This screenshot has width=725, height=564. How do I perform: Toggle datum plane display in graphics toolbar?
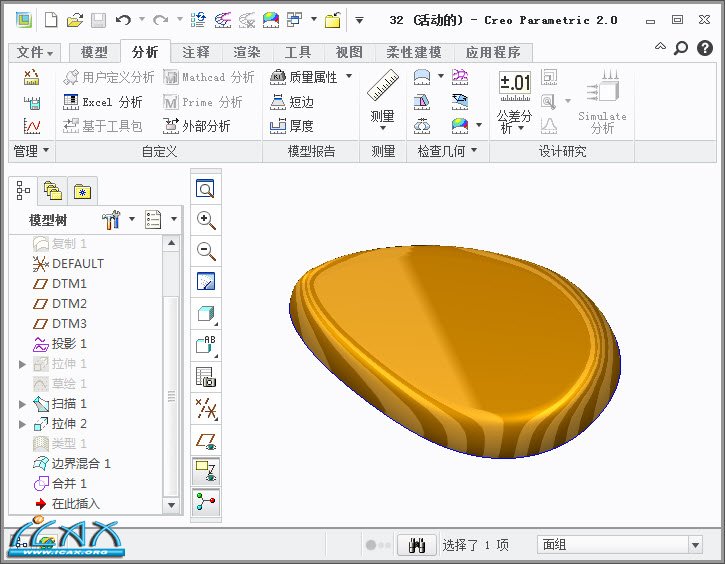tap(206, 438)
